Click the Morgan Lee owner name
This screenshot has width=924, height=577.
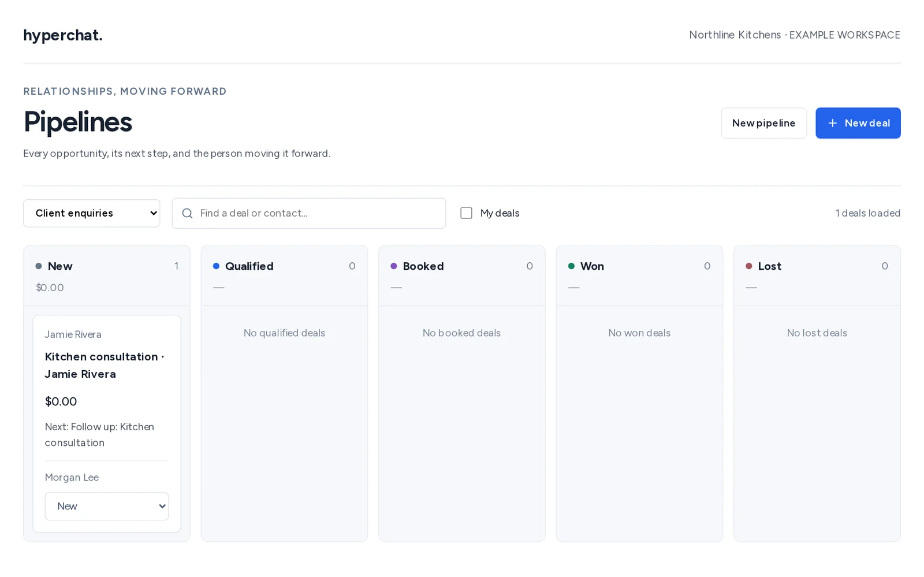72,478
